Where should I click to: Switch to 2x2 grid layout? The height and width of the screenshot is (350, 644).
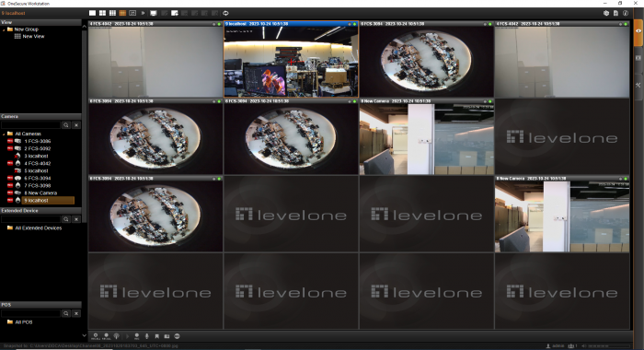pos(102,13)
